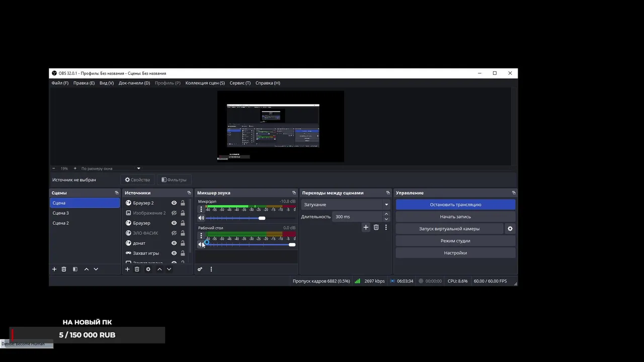This screenshot has width=644, height=362.
Task: Add a new scene with plus icon
Action: tap(54, 269)
